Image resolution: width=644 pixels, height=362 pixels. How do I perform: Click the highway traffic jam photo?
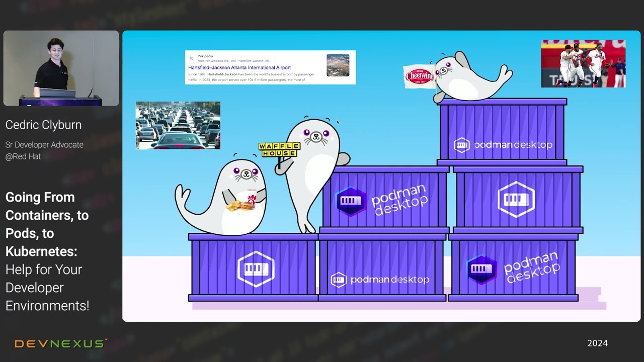coord(178,126)
